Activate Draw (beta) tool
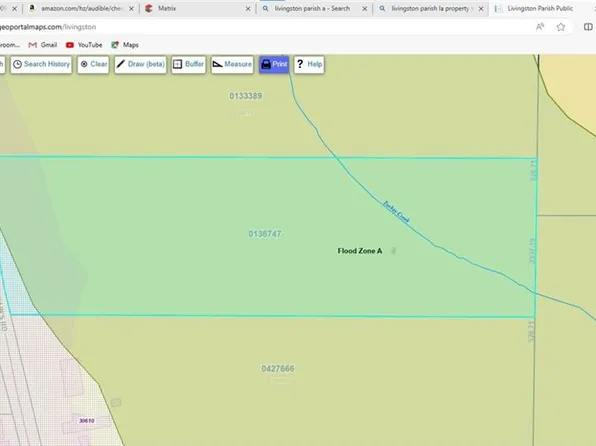Screen dimensions: 596x446 (x=140, y=64)
